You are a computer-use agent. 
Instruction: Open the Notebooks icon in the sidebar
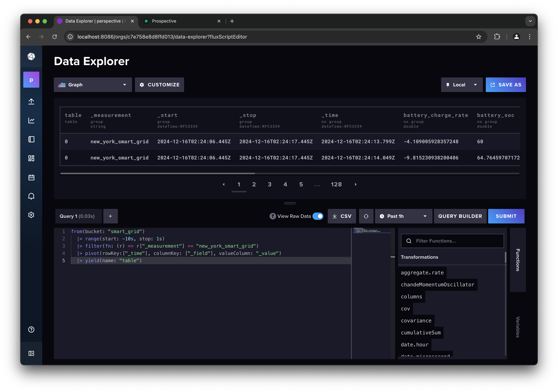(31, 139)
